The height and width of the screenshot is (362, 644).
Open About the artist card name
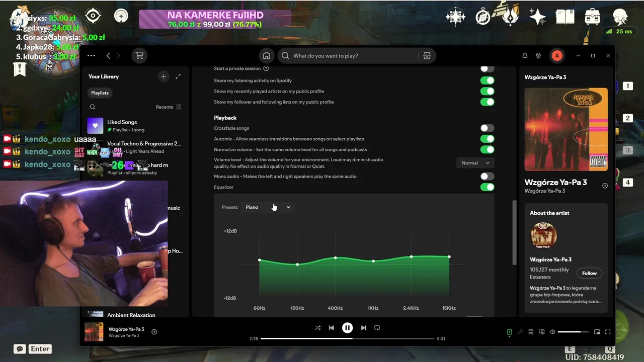tap(550, 259)
